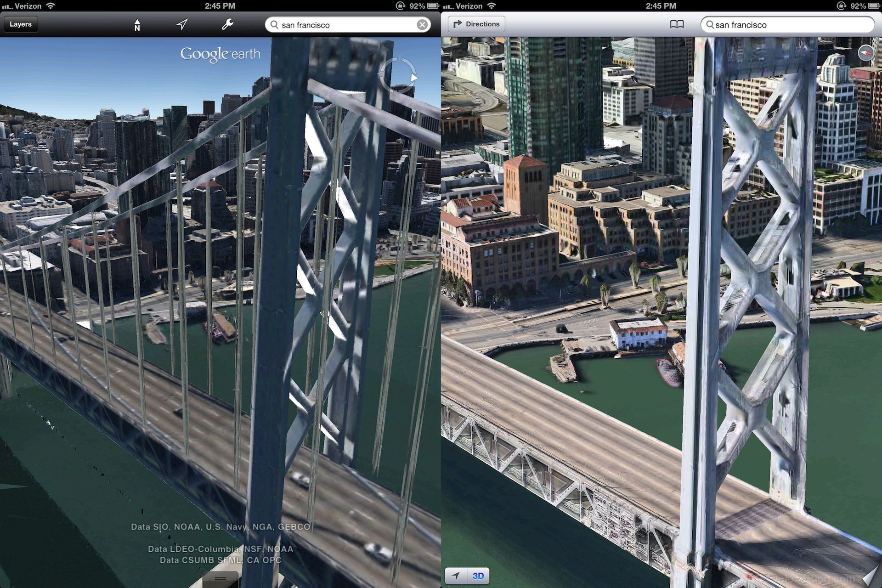The width and height of the screenshot is (882, 588).
Task: Tap the Google earth logo
Action: pyautogui.click(x=220, y=54)
